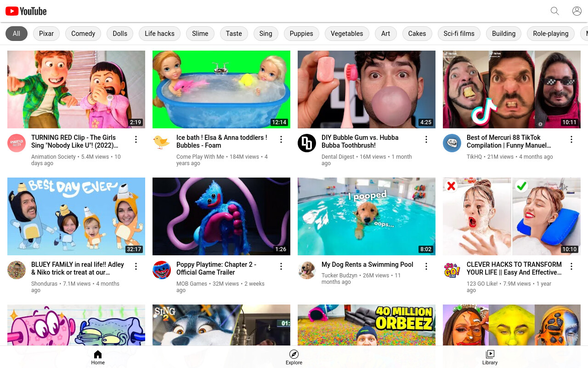This screenshot has width=588, height=368.
Task: Open options menu for DIY Bubble Gum video
Action: tap(426, 139)
